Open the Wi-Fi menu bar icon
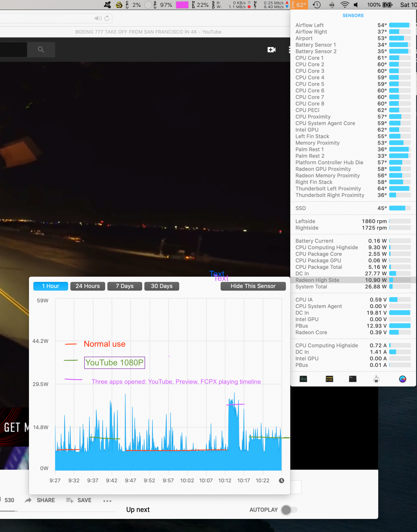This screenshot has height=532, width=417. pos(345,5)
